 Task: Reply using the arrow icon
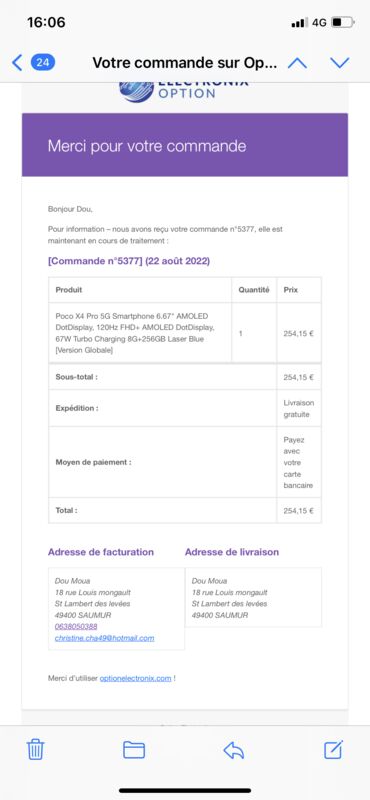(x=234, y=750)
